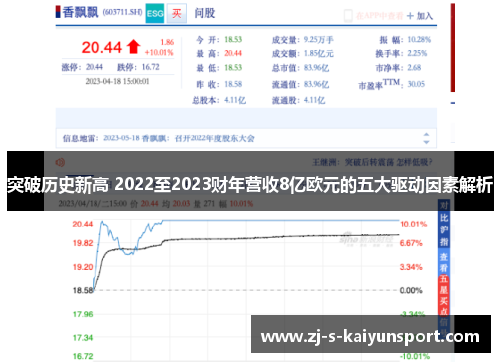This screenshot has height=362, width=500.
Task: Click the 10.01% axis label on chart
Action: (413, 224)
